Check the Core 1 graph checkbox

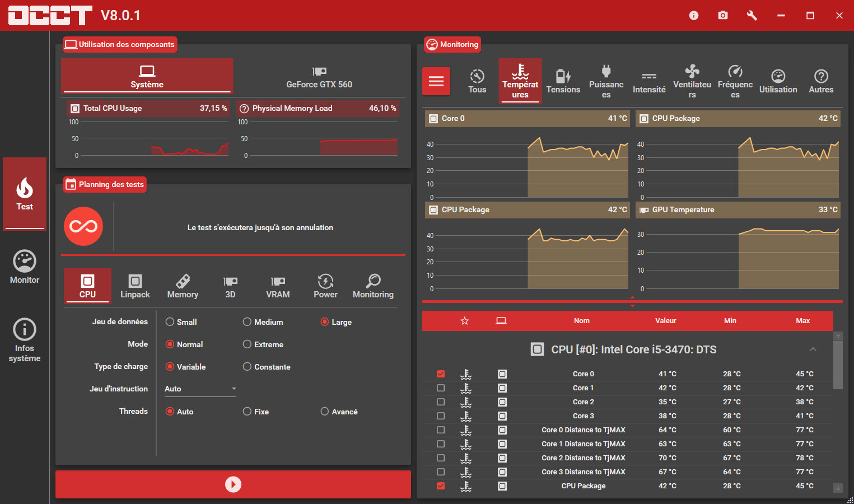point(441,388)
